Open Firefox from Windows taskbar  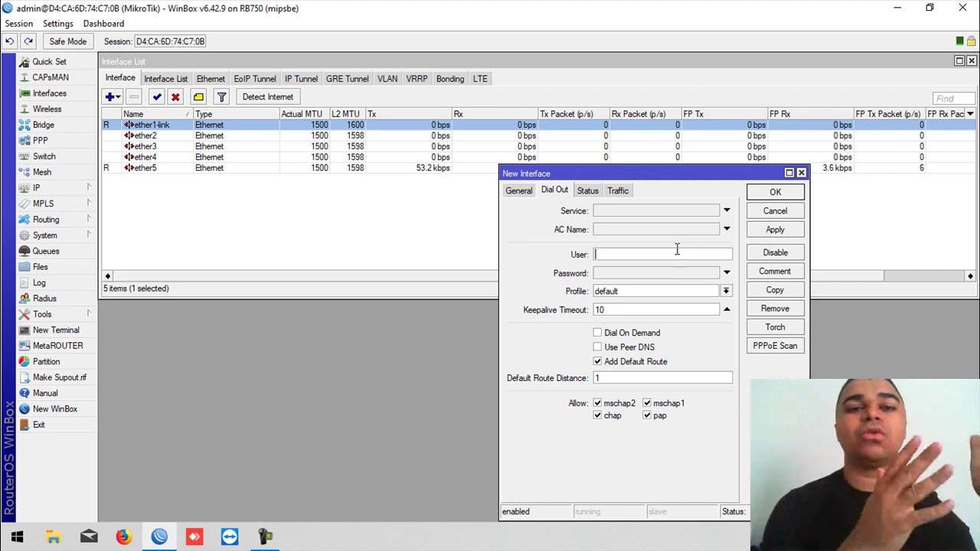coord(124,536)
